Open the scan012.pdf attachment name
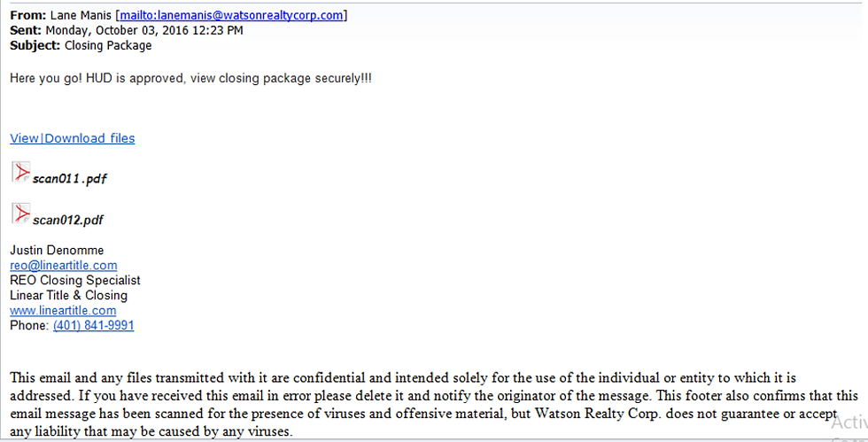 pos(68,220)
